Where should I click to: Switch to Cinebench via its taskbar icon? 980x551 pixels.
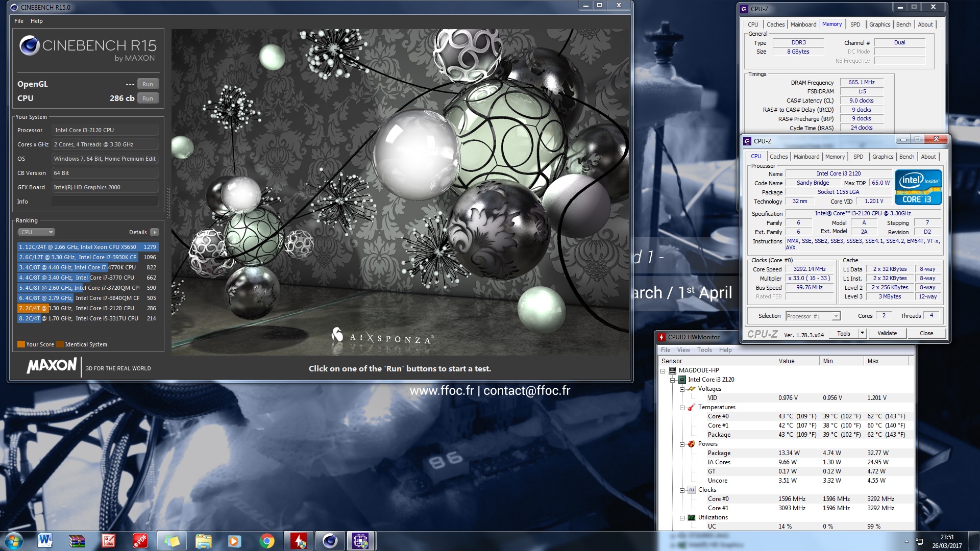330,541
